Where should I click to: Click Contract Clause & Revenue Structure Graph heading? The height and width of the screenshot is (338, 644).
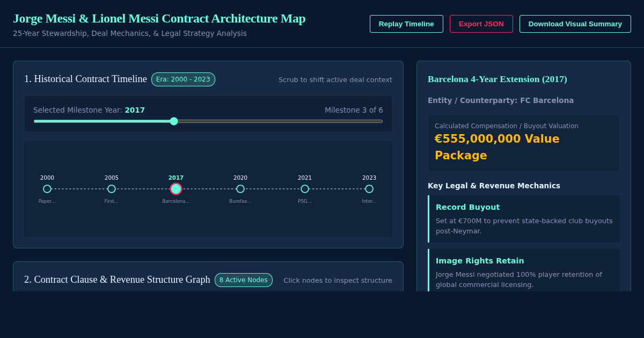coord(117,280)
